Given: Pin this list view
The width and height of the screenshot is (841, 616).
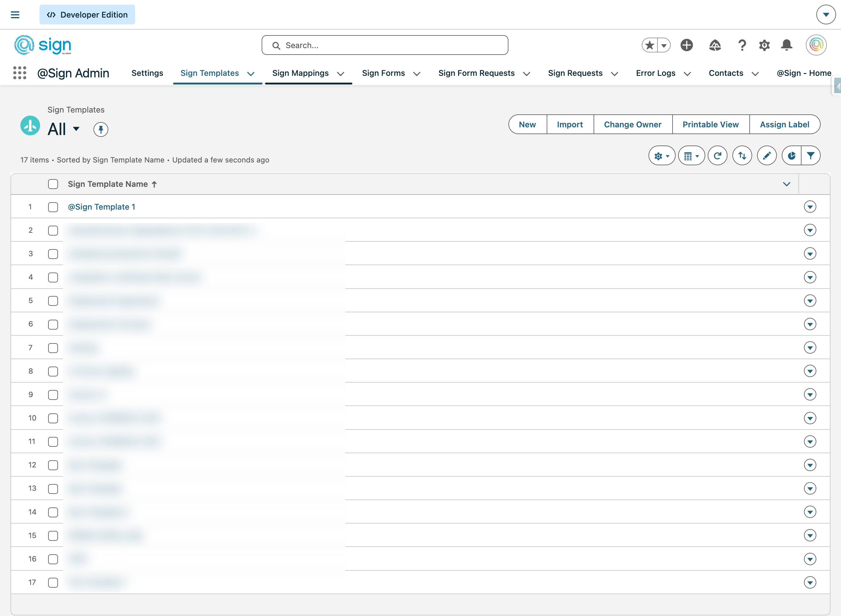Looking at the screenshot, I should [x=100, y=129].
